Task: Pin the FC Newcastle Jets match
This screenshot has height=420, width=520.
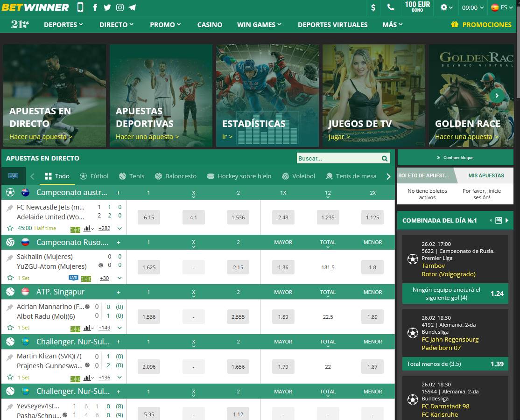Action: coord(10,208)
